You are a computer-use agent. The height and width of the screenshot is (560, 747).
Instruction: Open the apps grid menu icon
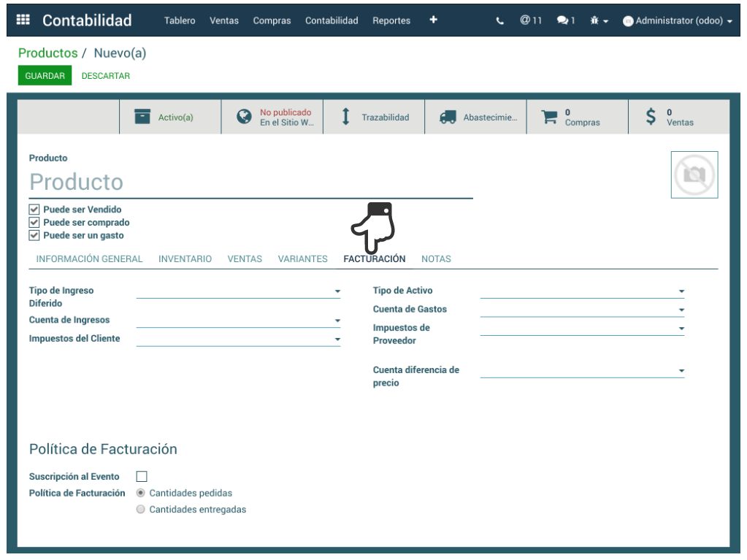23,20
